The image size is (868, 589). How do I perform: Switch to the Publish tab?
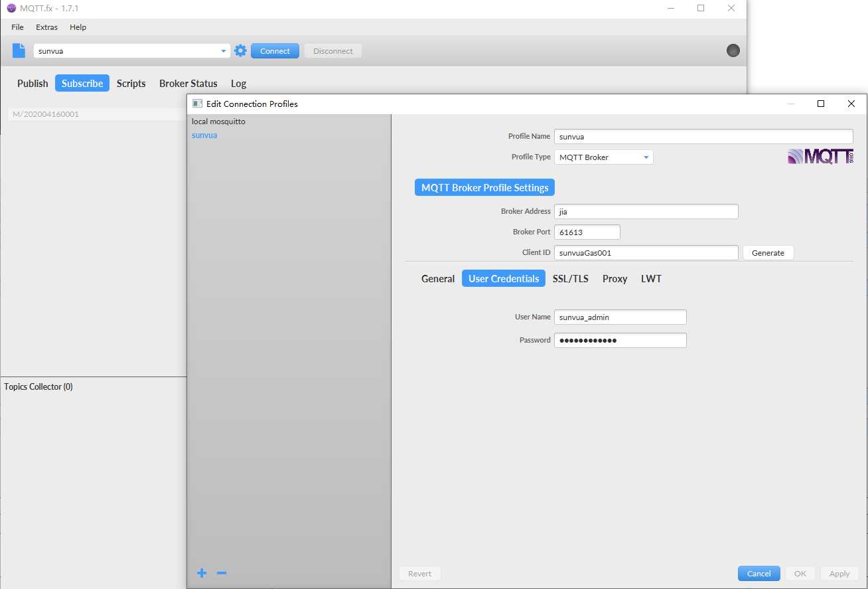(x=33, y=83)
